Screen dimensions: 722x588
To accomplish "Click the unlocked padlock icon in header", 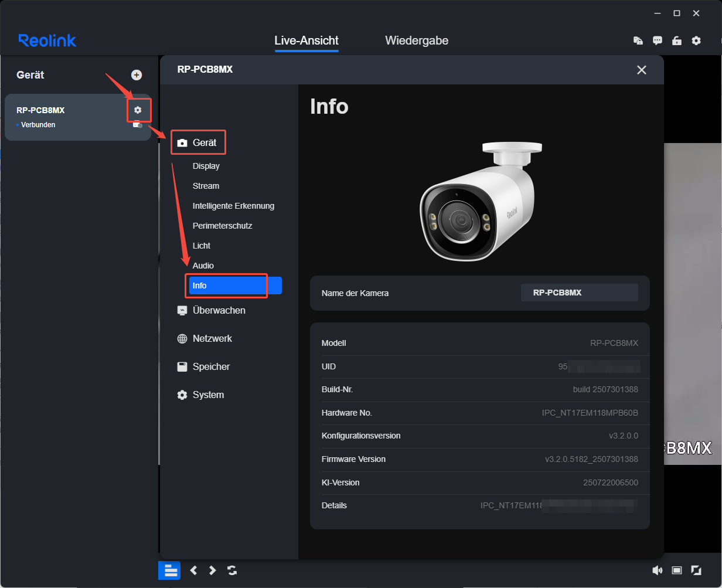I will [x=677, y=40].
